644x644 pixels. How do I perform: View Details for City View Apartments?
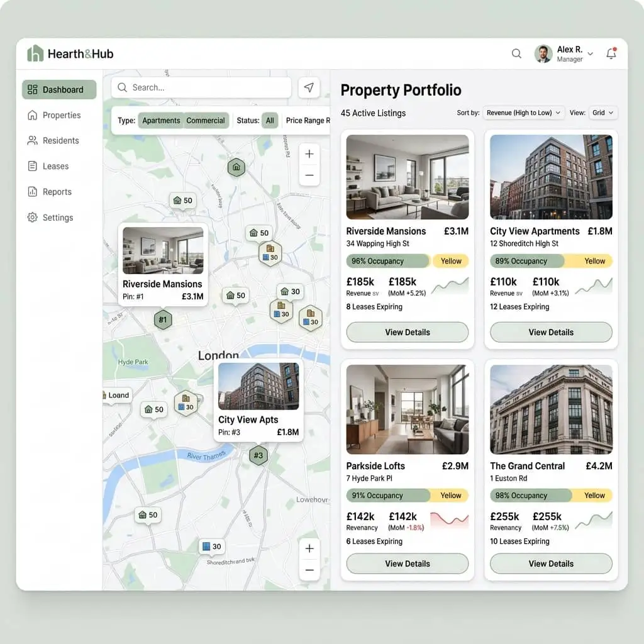click(551, 332)
